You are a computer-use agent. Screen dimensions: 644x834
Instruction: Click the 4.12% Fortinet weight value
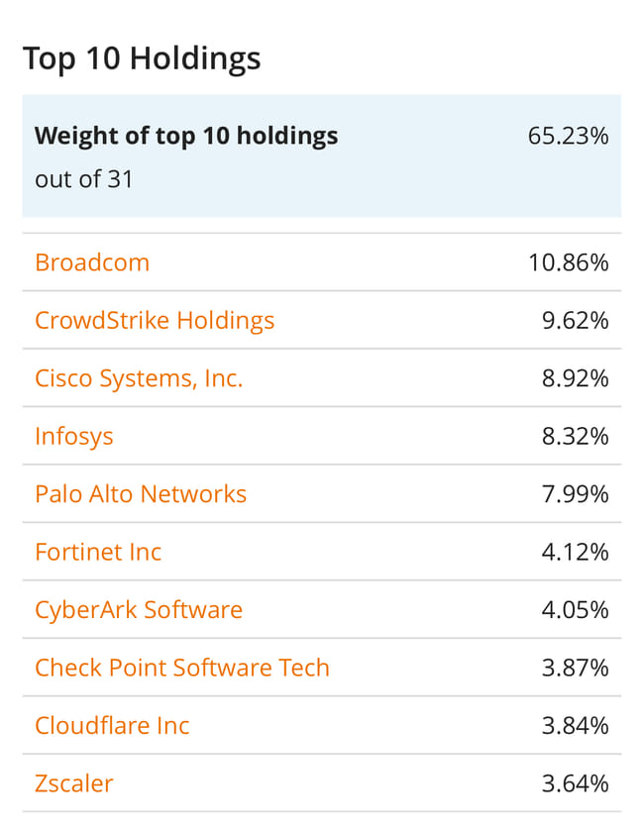click(575, 552)
